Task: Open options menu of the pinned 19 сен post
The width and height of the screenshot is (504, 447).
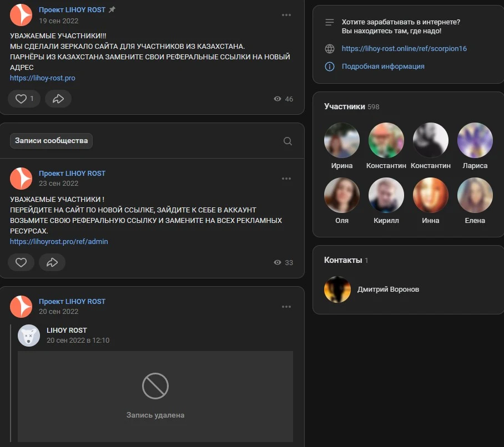Action: pyautogui.click(x=286, y=15)
